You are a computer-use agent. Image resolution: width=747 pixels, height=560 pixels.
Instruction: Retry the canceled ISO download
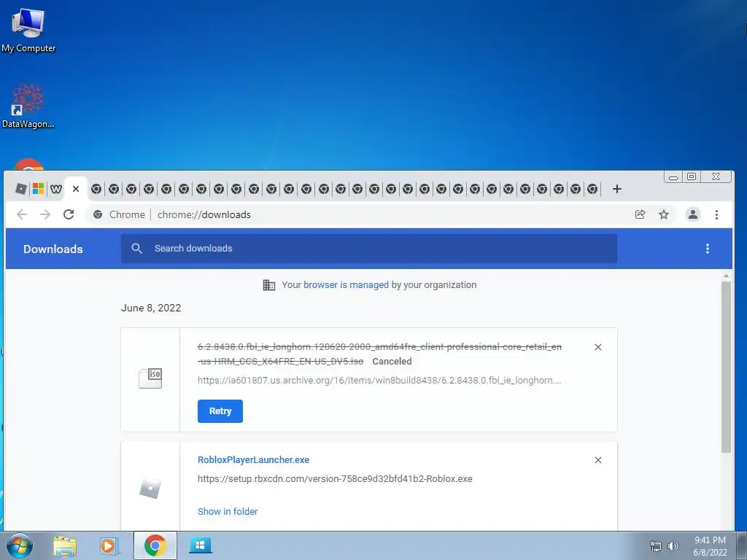pos(220,411)
